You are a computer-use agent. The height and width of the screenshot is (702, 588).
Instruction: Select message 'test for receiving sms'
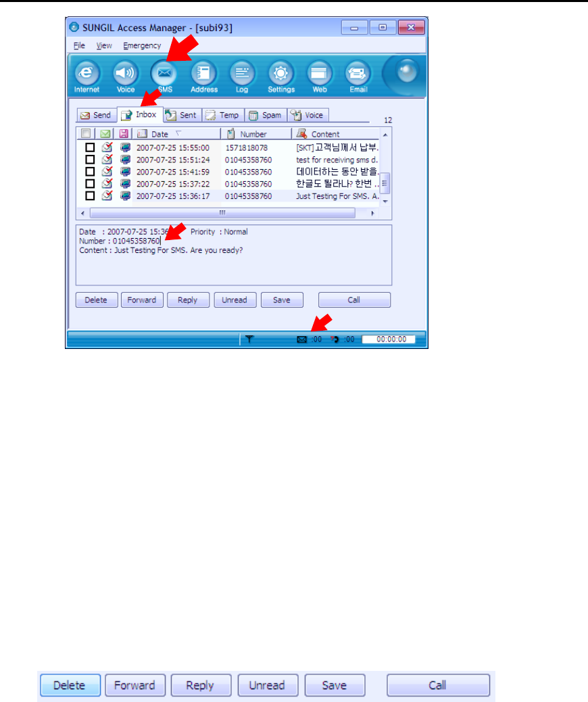228,160
